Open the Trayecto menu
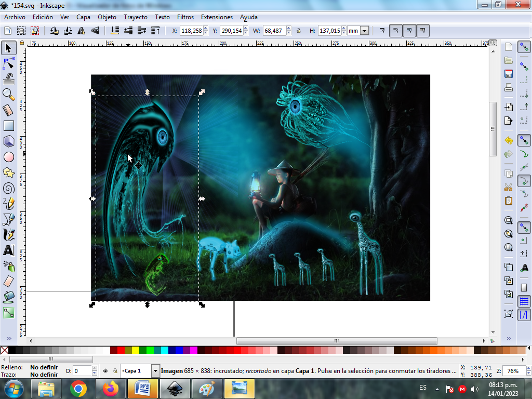532x399 pixels. click(x=136, y=17)
